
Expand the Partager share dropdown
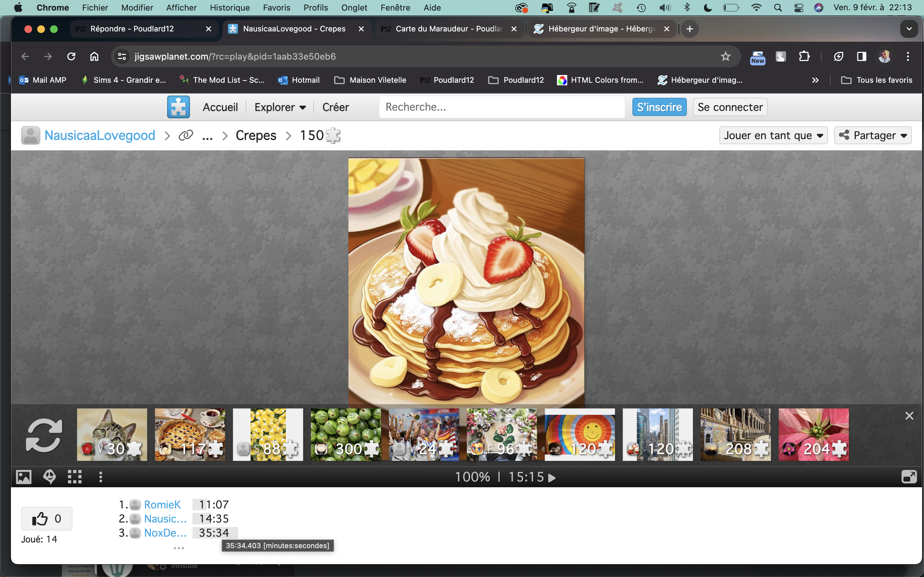click(x=872, y=136)
